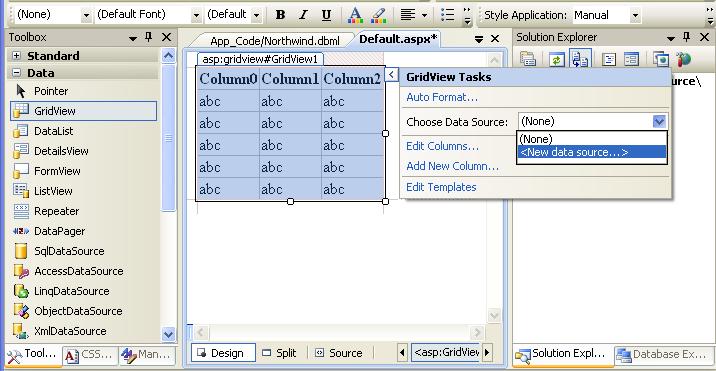This screenshot has width=716, height=371.
Task: Select the DetailsView control
Action: (x=83, y=151)
